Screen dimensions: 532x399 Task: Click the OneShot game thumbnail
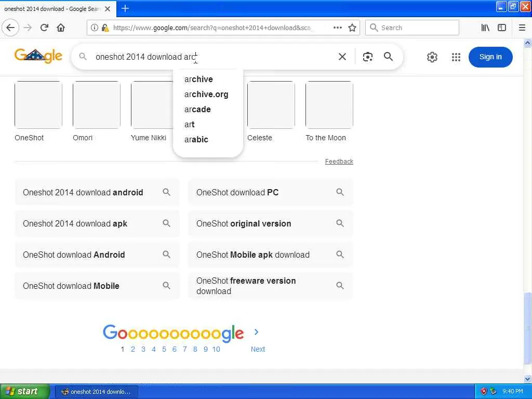[x=38, y=105]
